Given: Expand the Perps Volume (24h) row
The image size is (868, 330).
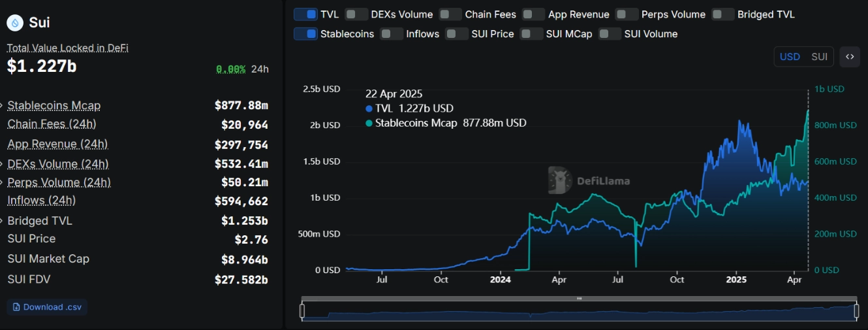Looking at the screenshot, I should (x=3, y=182).
